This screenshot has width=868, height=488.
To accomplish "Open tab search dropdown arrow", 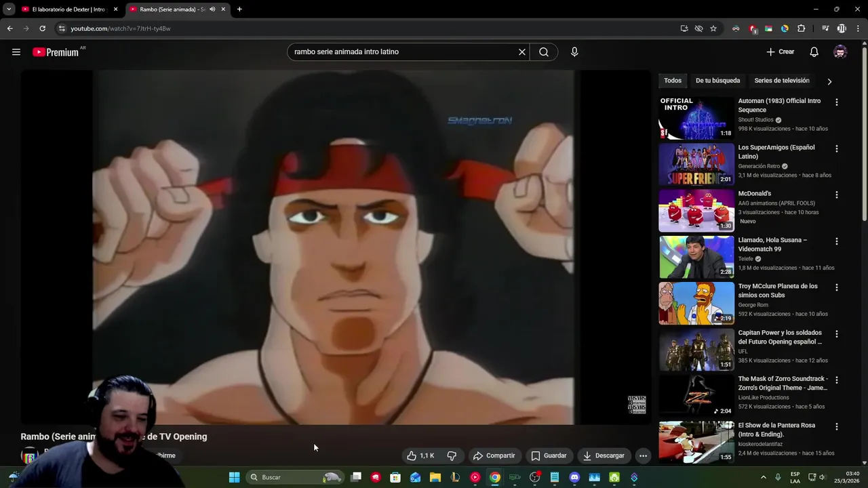I will click(x=9, y=9).
